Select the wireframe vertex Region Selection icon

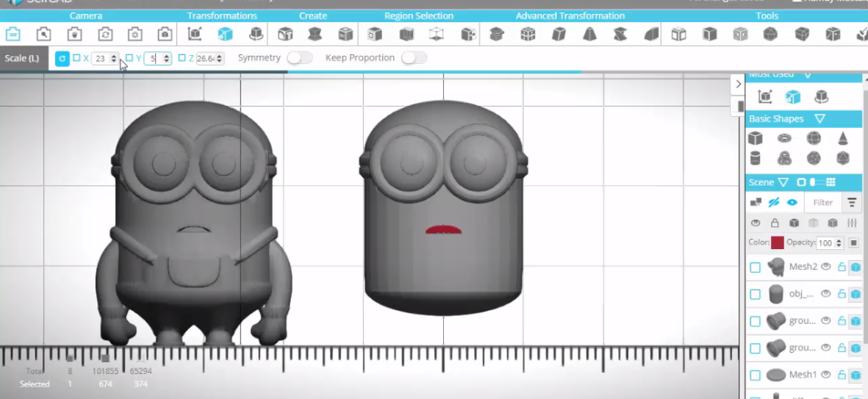(x=437, y=35)
